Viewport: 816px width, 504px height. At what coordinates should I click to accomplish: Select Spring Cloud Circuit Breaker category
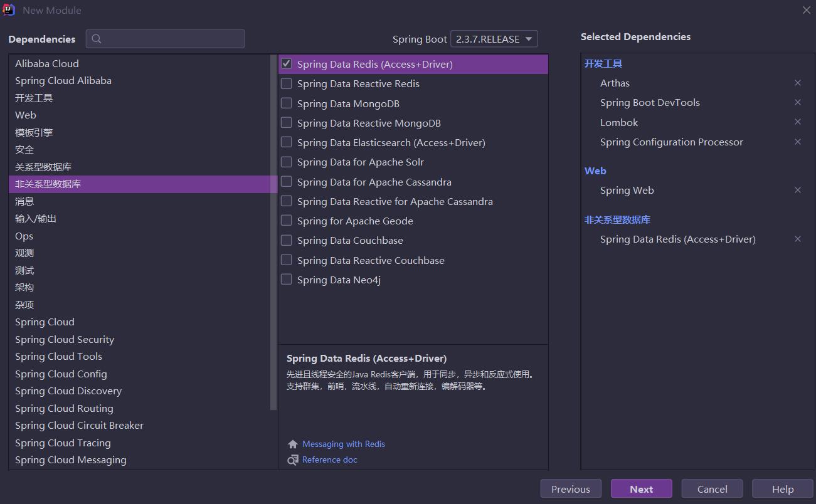139,425
